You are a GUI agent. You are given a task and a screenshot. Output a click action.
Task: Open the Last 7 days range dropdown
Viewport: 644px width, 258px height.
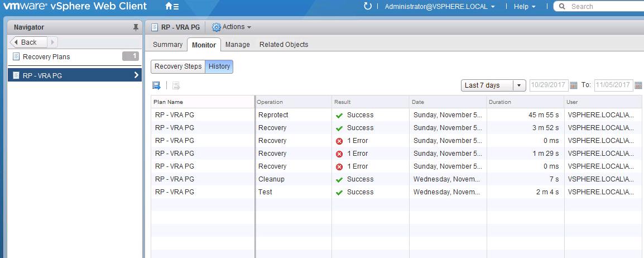[x=494, y=85]
